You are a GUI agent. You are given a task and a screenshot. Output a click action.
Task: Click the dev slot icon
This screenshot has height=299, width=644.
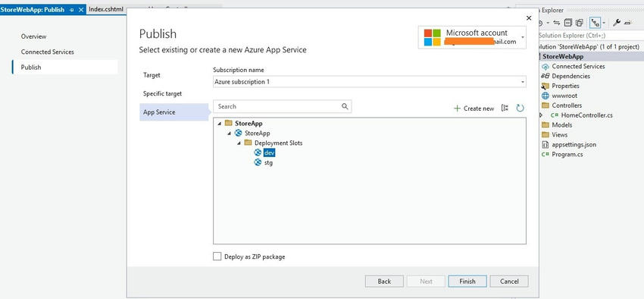tap(258, 153)
